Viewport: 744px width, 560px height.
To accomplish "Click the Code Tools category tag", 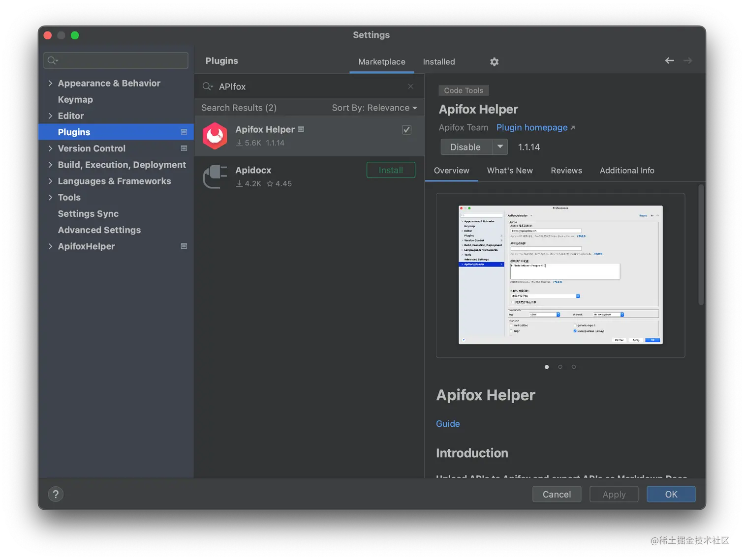I will pyautogui.click(x=464, y=90).
